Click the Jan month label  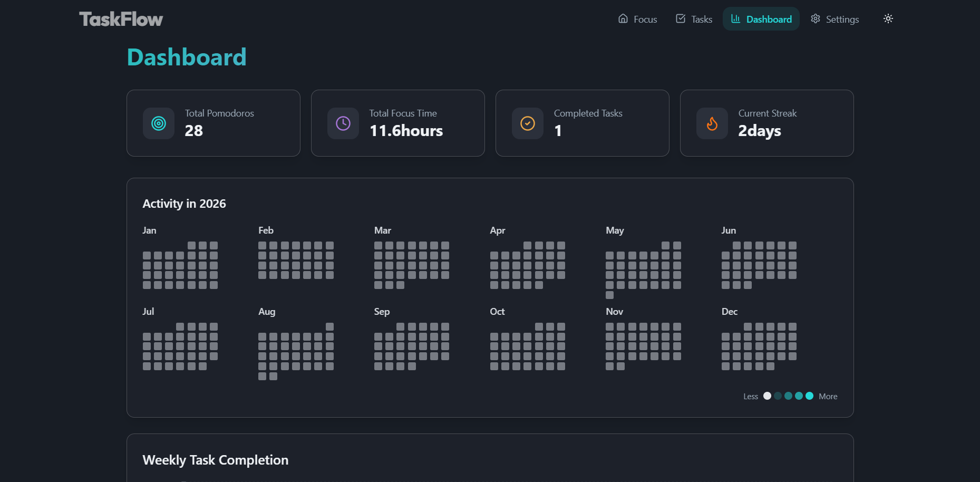tap(149, 230)
